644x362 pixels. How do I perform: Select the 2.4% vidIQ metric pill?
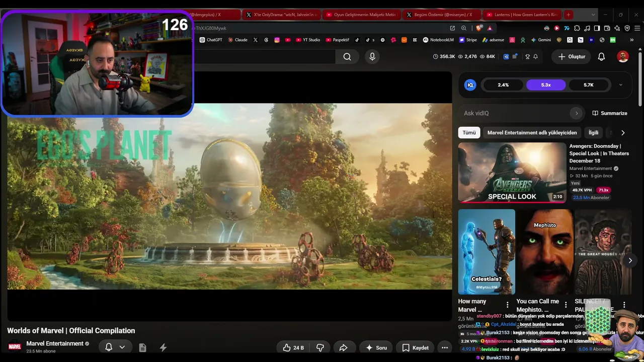(x=503, y=85)
